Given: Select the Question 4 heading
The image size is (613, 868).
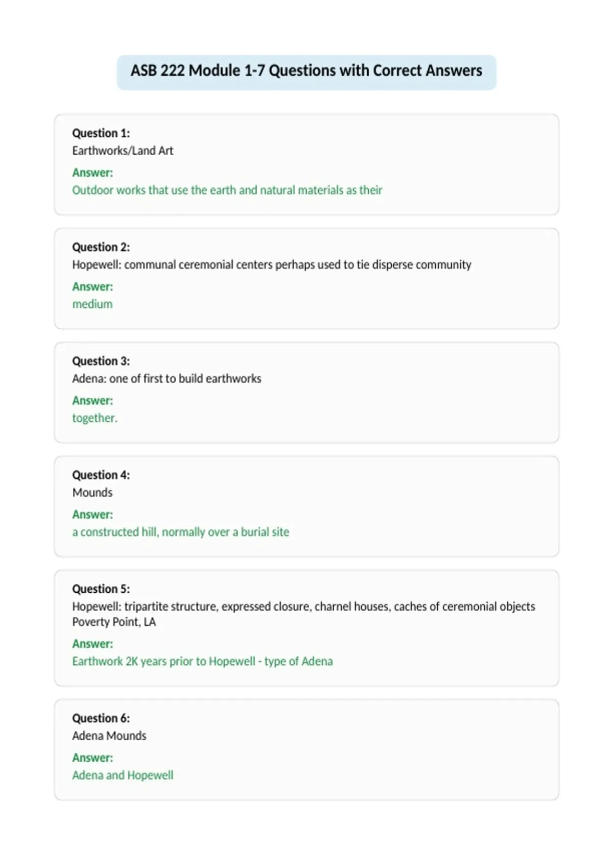Looking at the screenshot, I should 101,475.
